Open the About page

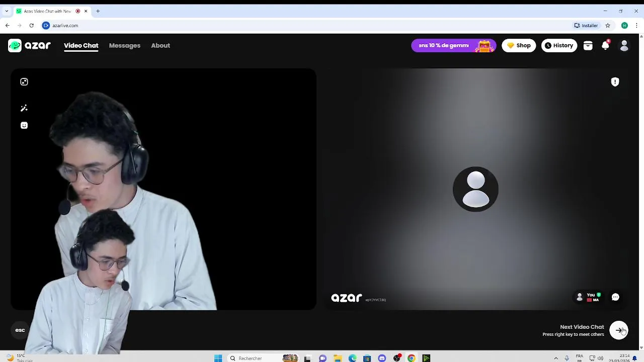(160, 46)
